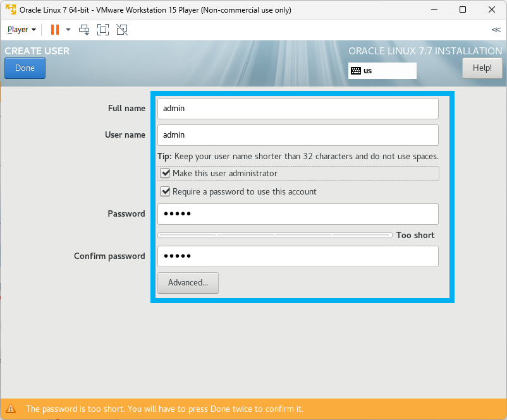Screen dimensions: 507x420
Task: Focus the Full name field
Action: point(298,109)
